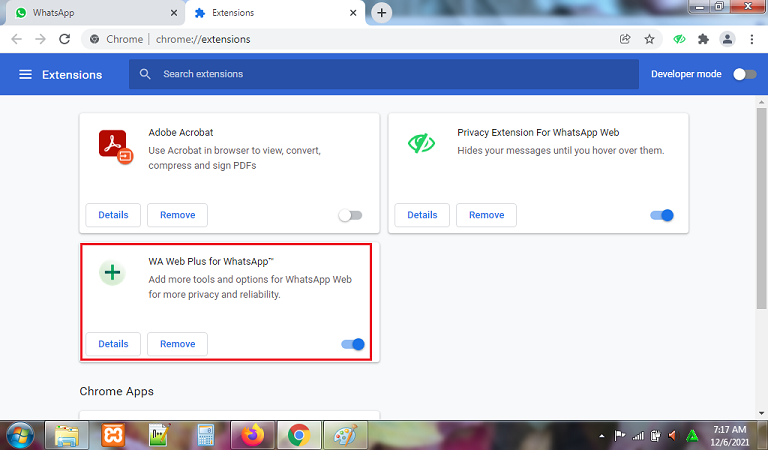This screenshot has width=768, height=450.
Task: Launch XAMPP from taskbar
Action: [113, 435]
